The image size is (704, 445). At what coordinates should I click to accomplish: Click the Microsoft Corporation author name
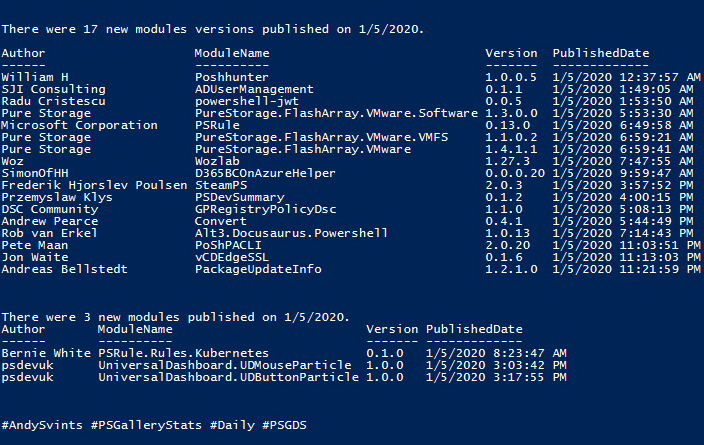(x=79, y=125)
